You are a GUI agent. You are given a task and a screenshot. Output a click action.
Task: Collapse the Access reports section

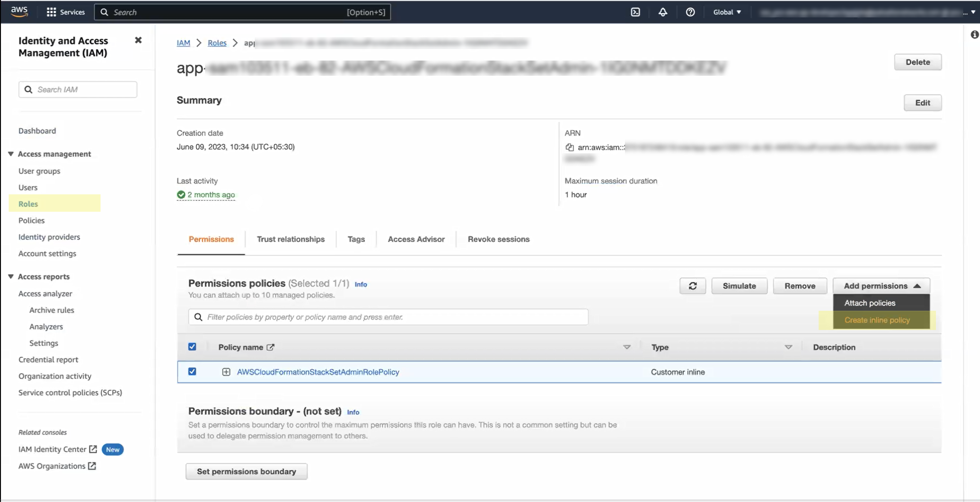11,277
